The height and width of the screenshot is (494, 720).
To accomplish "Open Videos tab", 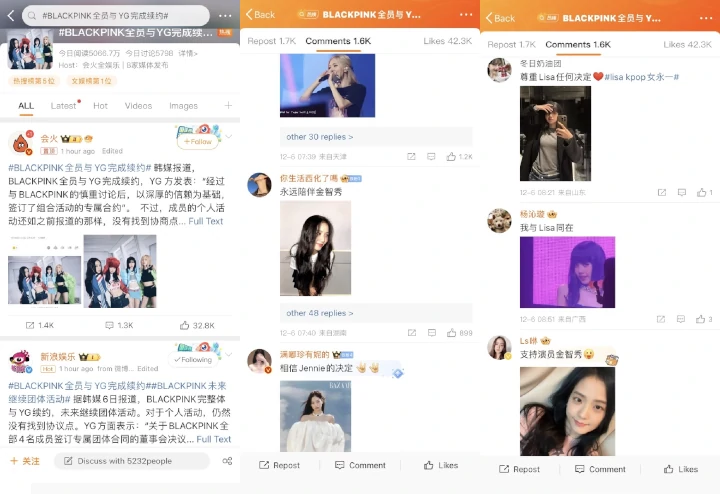I will pyautogui.click(x=138, y=106).
